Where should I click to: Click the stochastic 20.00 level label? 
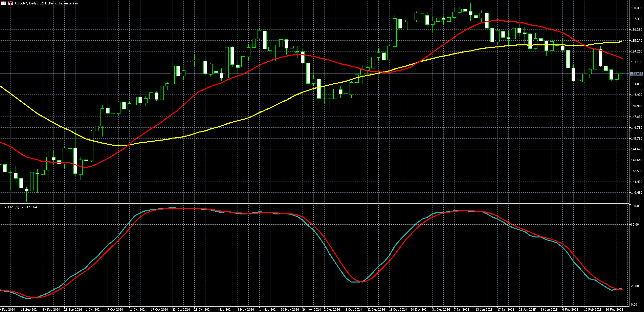pos(635,286)
